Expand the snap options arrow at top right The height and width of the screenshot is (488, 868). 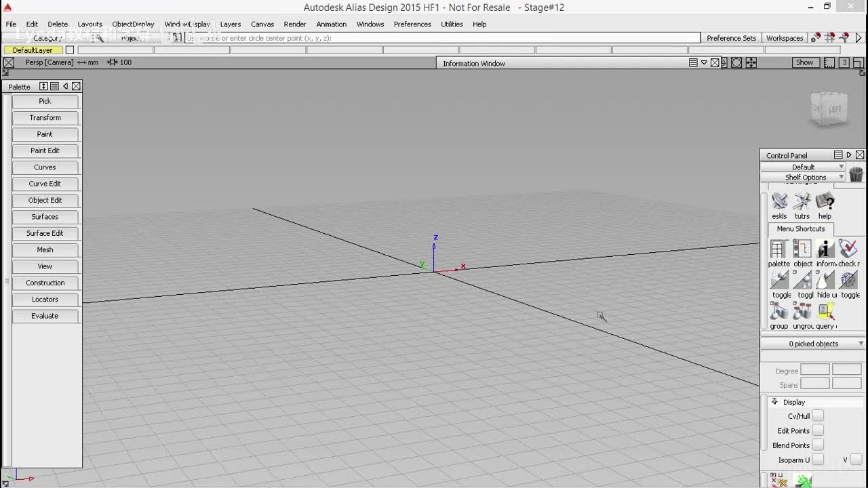859,38
